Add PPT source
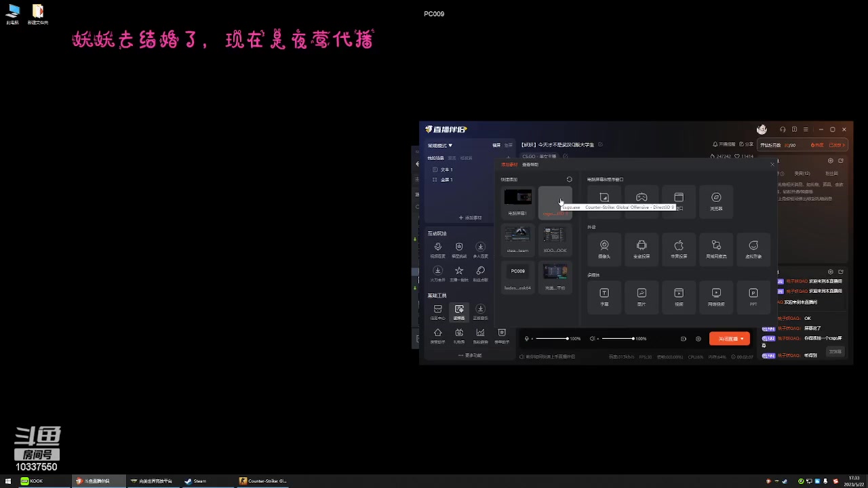The image size is (868, 488). click(753, 296)
